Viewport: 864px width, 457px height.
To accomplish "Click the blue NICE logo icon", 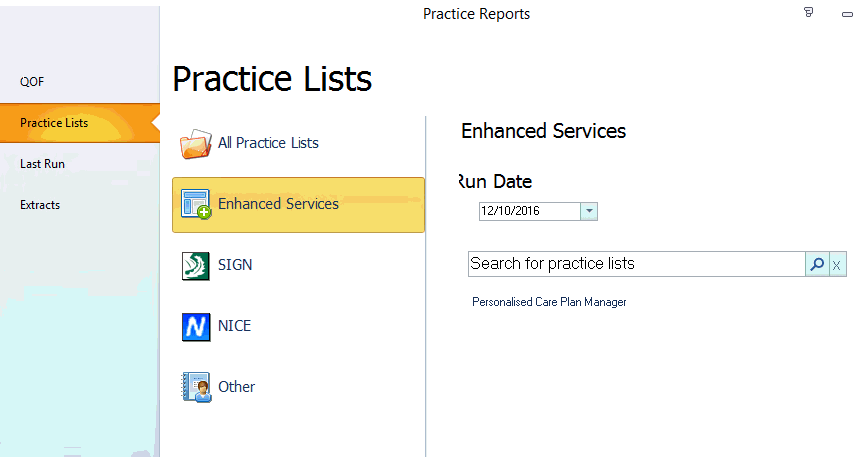I will [x=196, y=327].
